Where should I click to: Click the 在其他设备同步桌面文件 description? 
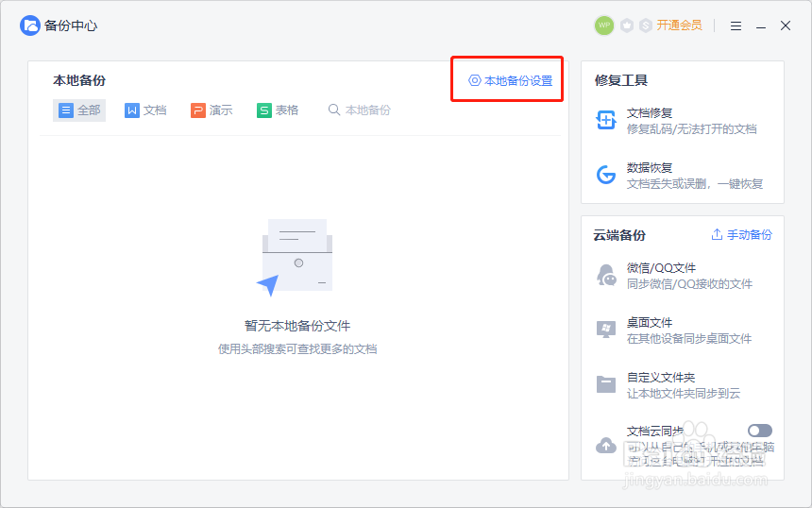688,339
